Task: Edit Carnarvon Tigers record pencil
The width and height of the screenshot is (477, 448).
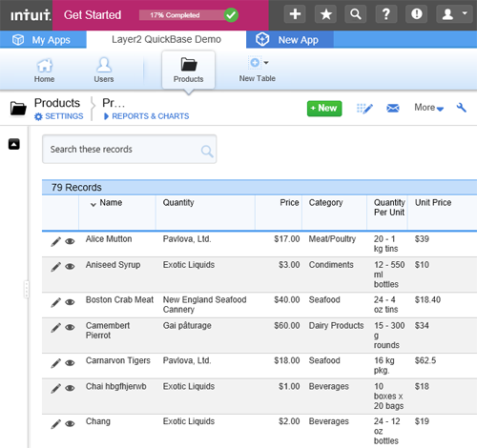Action: click(x=55, y=363)
